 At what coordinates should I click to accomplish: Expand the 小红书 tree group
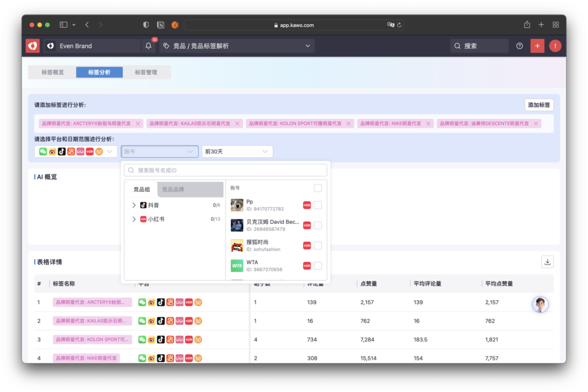pyautogui.click(x=134, y=219)
